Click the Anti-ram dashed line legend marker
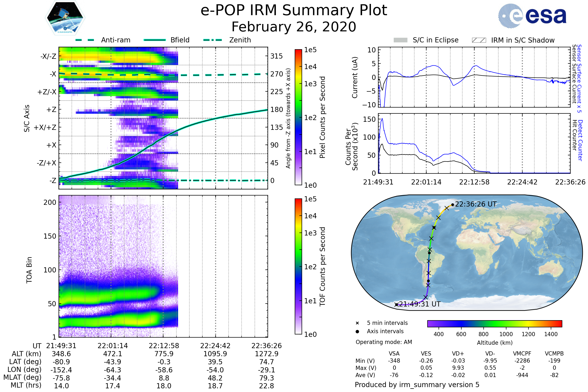Viewport: 588px width, 392px height. [85, 40]
